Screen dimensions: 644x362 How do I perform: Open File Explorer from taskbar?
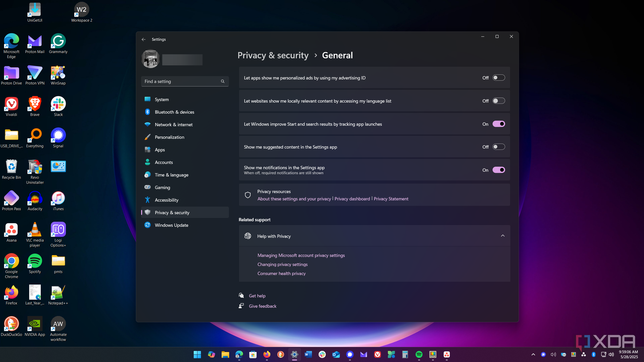click(x=225, y=354)
